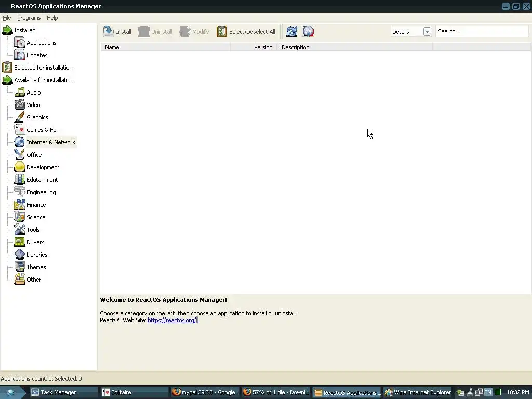Image resolution: width=532 pixels, height=399 pixels.
Task: Open the File menu
Action: (7, 18)
